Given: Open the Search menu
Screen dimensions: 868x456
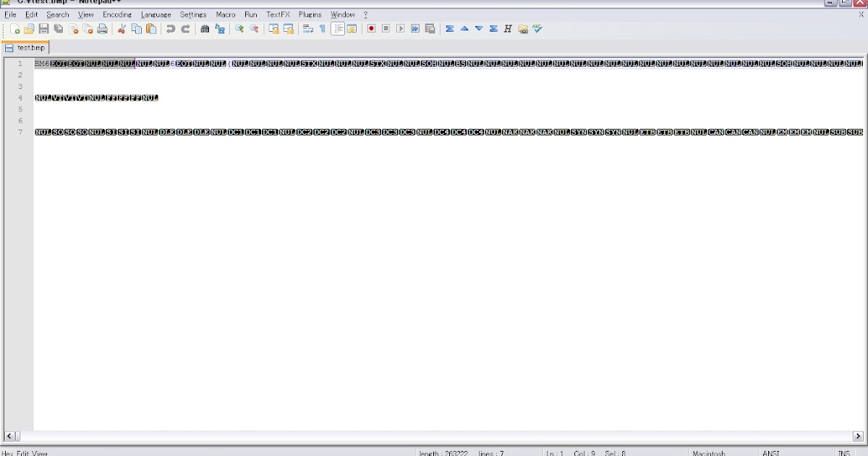Looking at the screenshot, I should coord(58,14).
